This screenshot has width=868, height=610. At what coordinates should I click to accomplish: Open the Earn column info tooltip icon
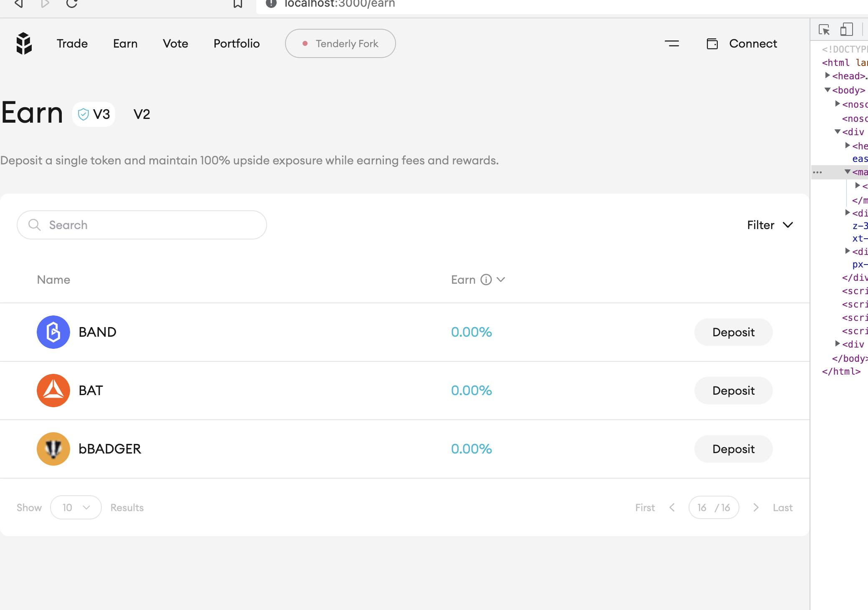click(485, 280)
